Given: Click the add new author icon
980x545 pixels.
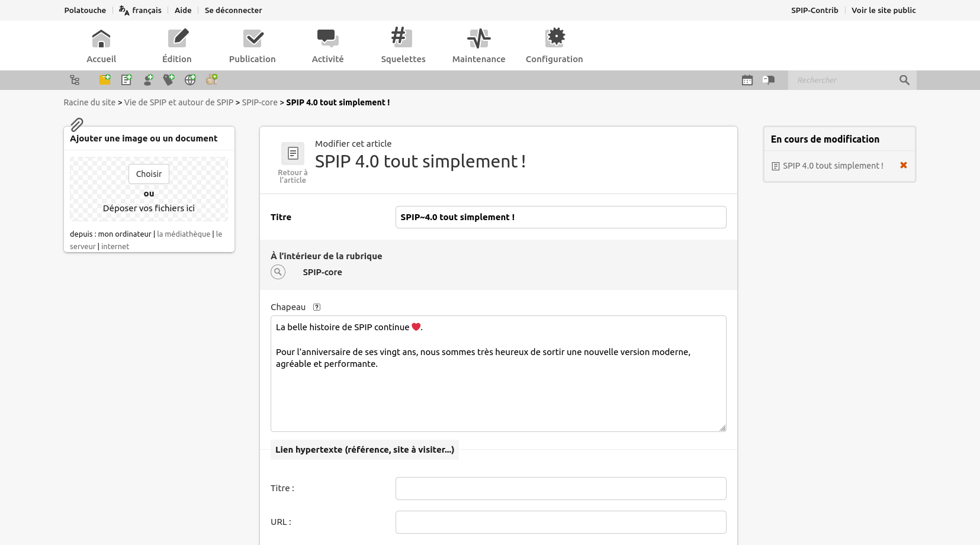Looking at the screenshot, I should 148,79.
